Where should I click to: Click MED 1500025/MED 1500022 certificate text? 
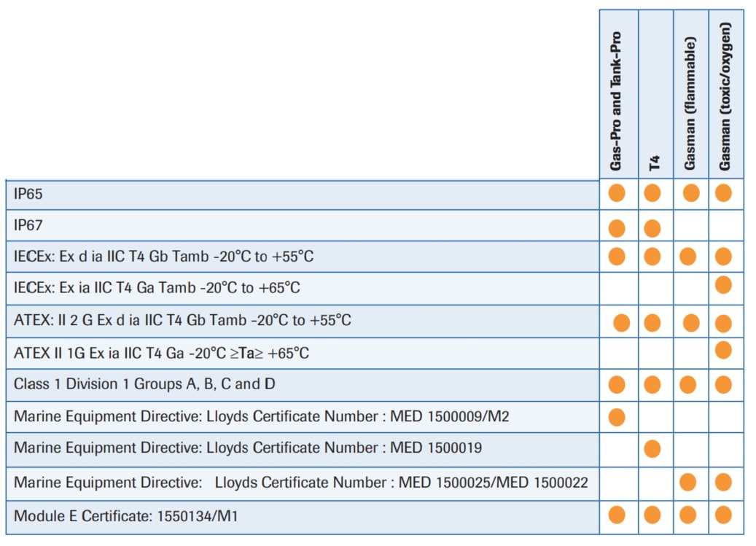point(301,483)
